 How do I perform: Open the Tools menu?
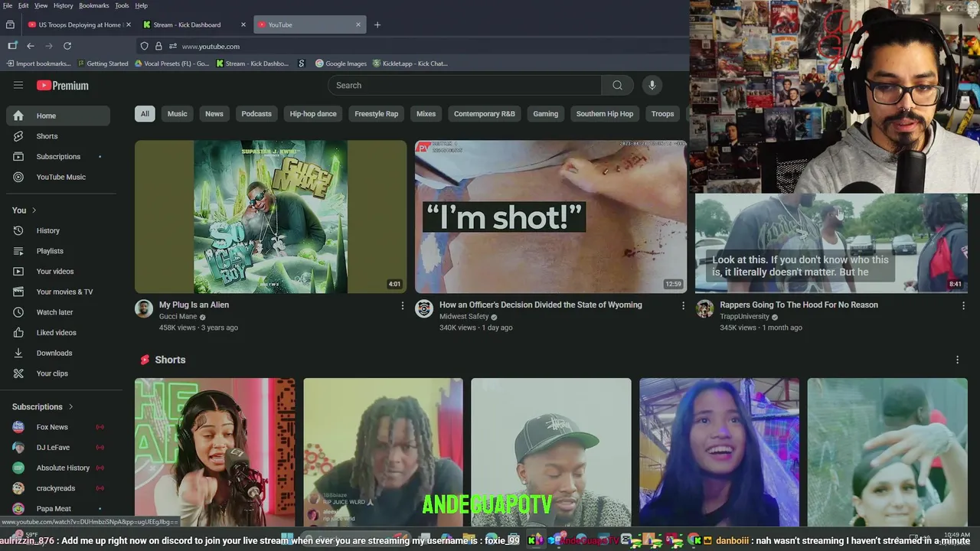[x=122, y=5]
